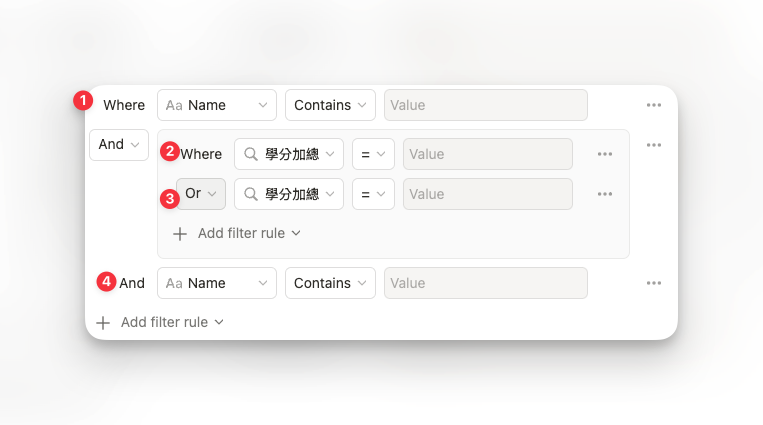Screen dimensions: 763x425
Task: Click plus icon for bottom Add filter rule
Action: (103, 322)
